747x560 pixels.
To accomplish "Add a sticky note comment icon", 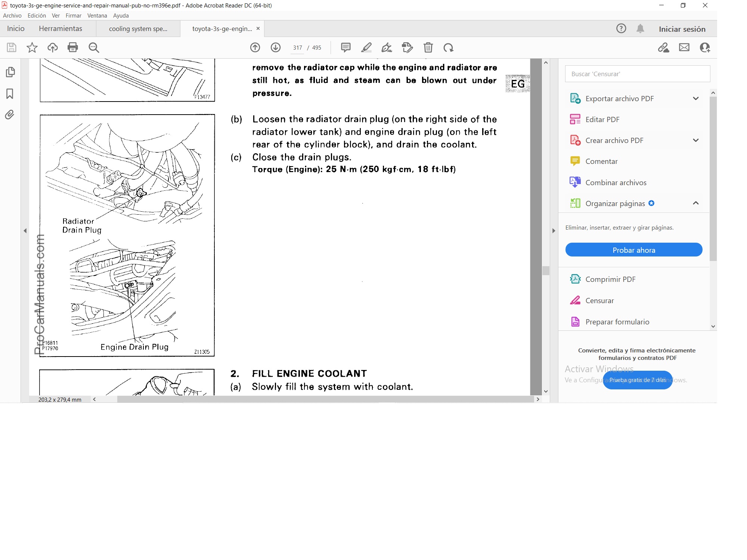I will tap(345, 47).
